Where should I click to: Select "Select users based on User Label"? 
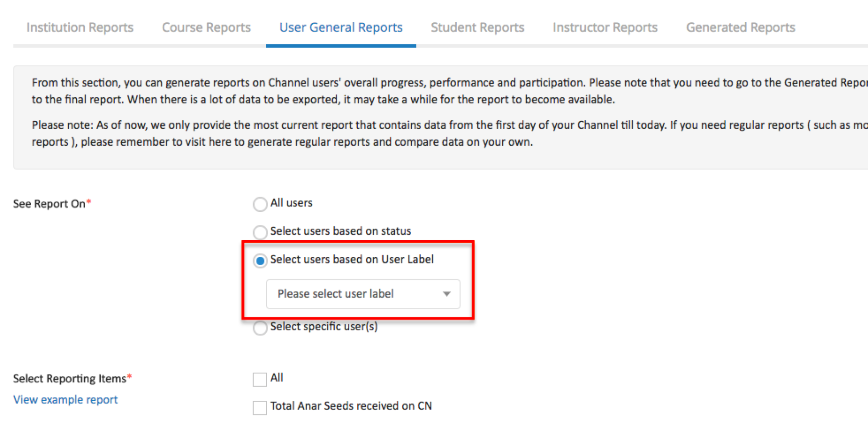coord(260,261)
